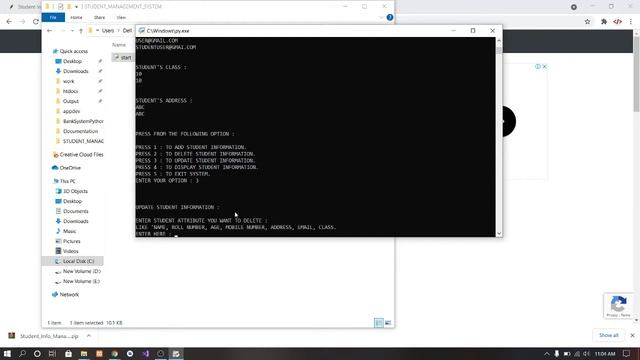Click browser back arrow button
This screenshot has height=360, width=640.
[x=9, y=22]
